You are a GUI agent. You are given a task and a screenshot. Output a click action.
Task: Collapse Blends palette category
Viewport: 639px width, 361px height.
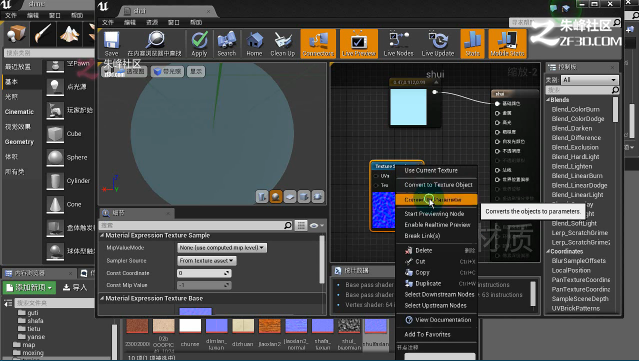click(548, 100)
